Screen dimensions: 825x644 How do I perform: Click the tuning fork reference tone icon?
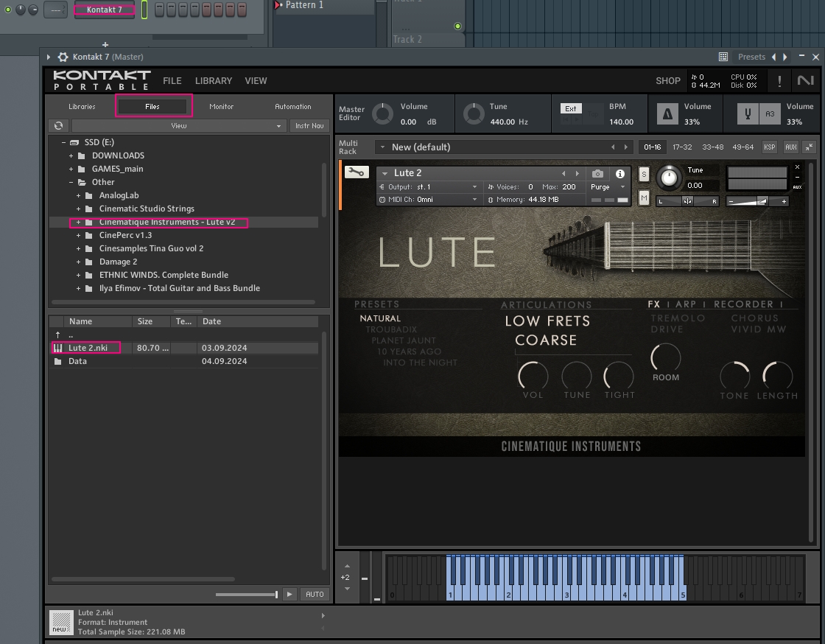(x=749, y=114)
